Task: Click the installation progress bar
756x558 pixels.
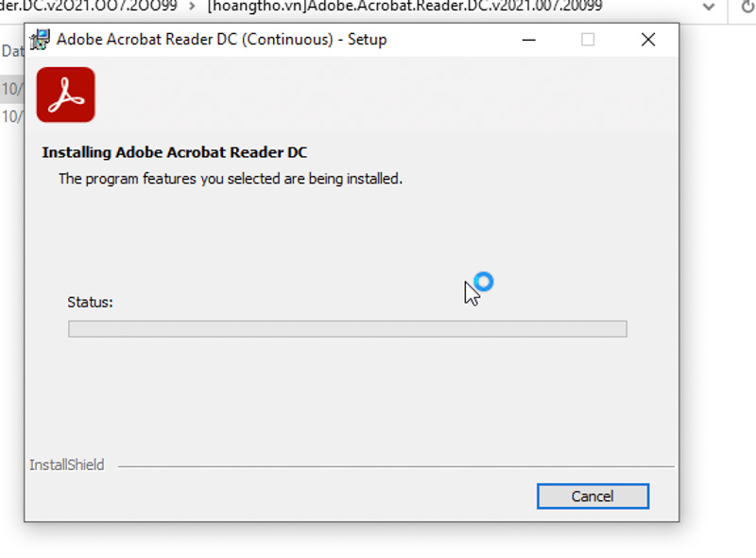Action: coord(347,329)
